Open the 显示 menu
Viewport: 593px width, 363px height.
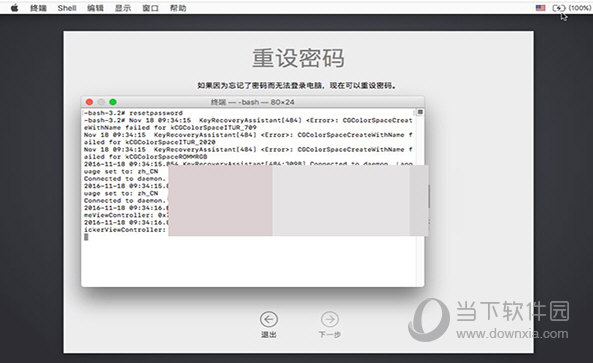click(x=123, y=8)
